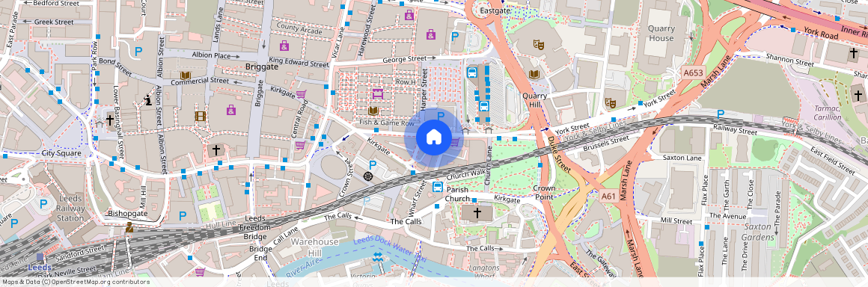Select the ferry terminal icon on the river
The image size is (868, 287).
point(378,256)
